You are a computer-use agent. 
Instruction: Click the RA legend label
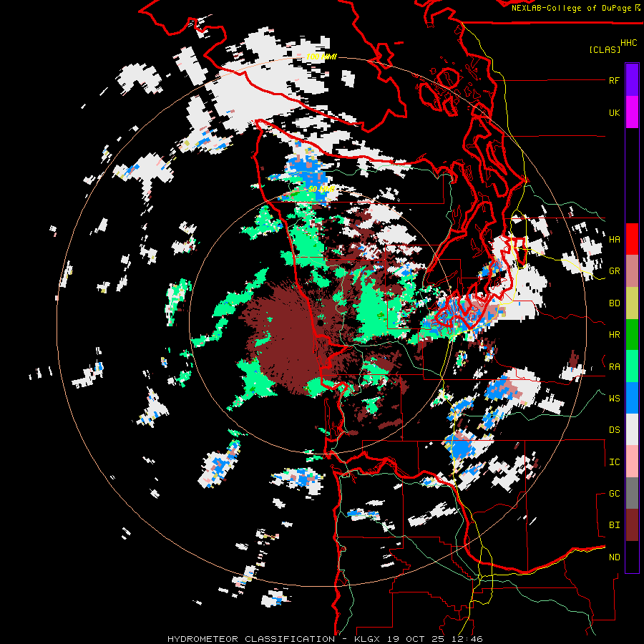pos(614,367)
